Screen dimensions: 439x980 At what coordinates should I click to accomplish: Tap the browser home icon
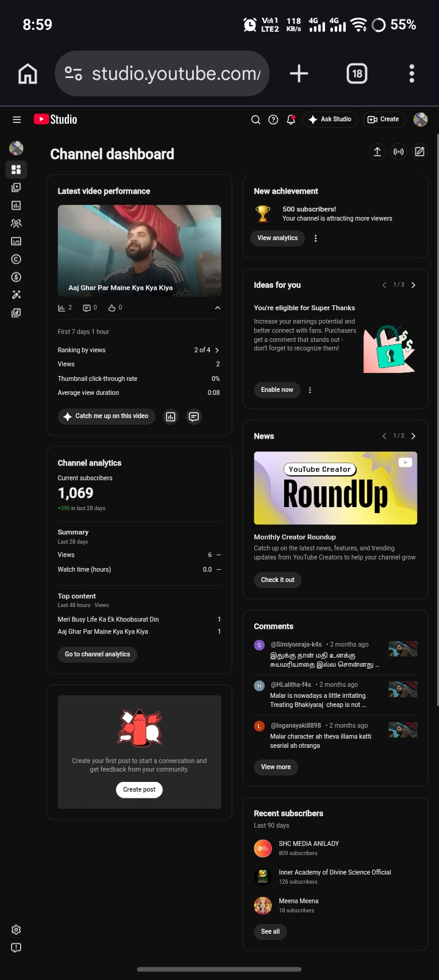(28, 74)
